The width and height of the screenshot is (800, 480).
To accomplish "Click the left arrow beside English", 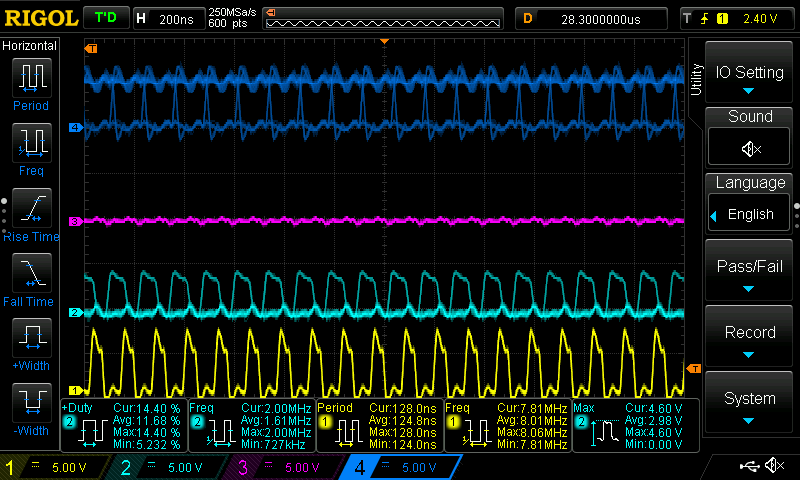I will [714, 216].
